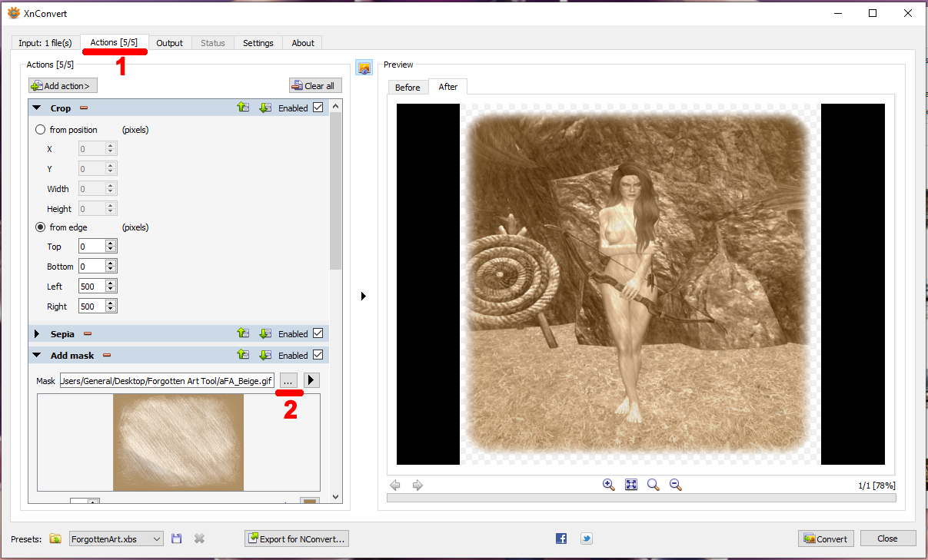Toggle Enabled checkbox for Crop action
The image size is (928, 560).
(318, 108)
